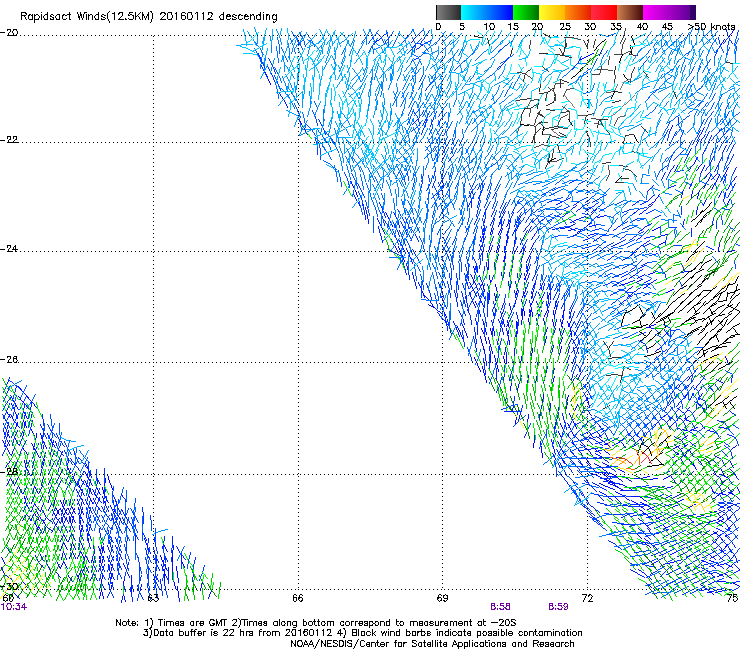
Task: Click the purple '8:59' swath time stamp
Action: (558, 607)
